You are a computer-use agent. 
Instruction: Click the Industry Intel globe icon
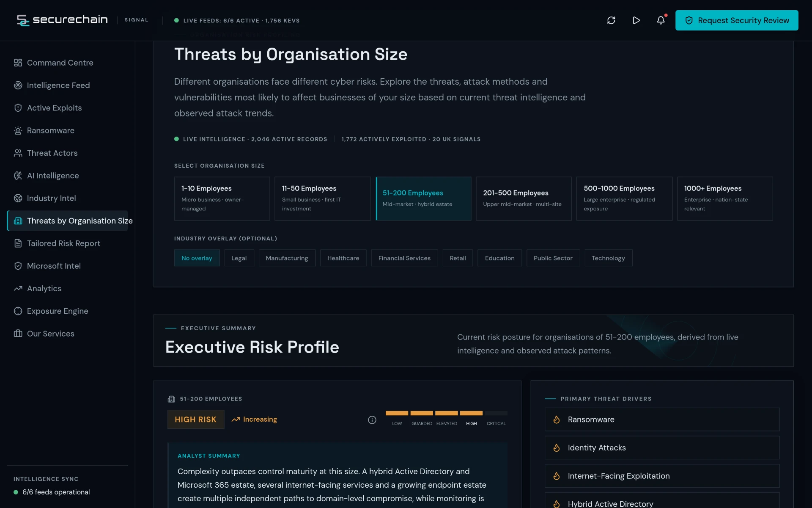pos(18,198)
